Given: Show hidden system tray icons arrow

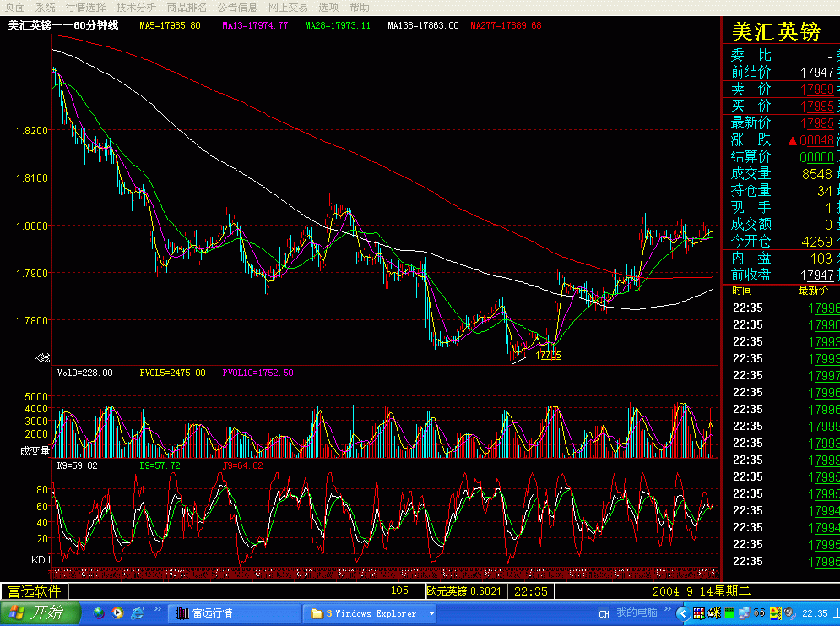Looking at the screenshot, I should pyautogui.click(x=681, y=613).
